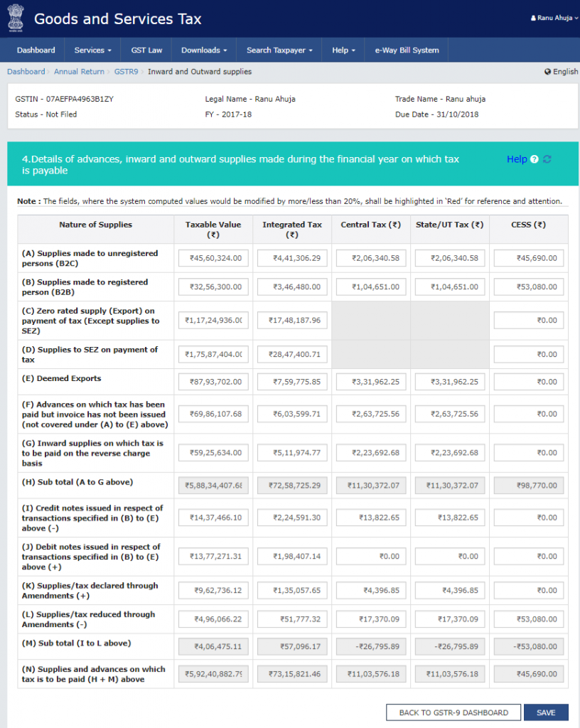Screen dimensions: 580x728
Task: Click the GSTR9 breadcrumb link
Action: click(x=126, y=72)
